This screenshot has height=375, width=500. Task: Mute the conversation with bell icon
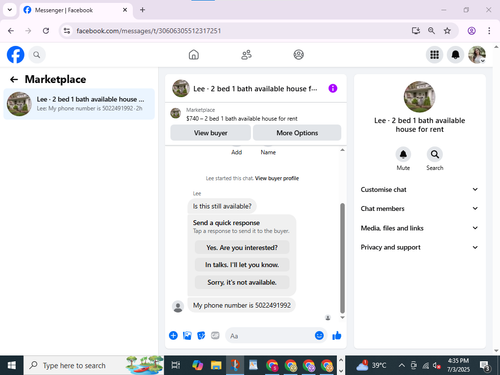403,154
